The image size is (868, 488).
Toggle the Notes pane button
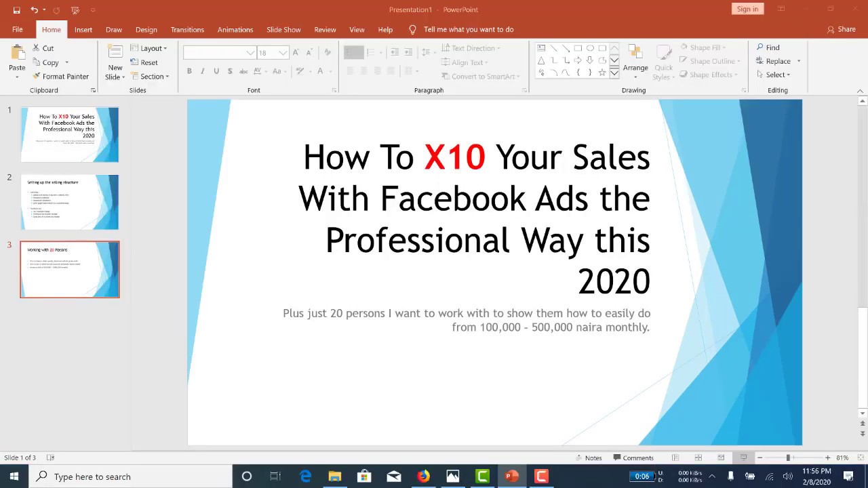(589, 457)
